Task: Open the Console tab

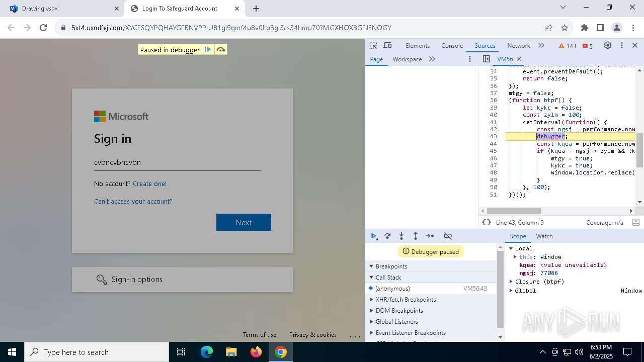Action: tap(452, 45)
